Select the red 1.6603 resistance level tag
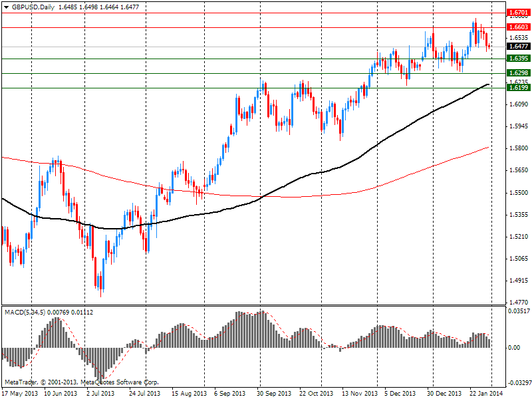The image size is (532, 399). point(517,27)
